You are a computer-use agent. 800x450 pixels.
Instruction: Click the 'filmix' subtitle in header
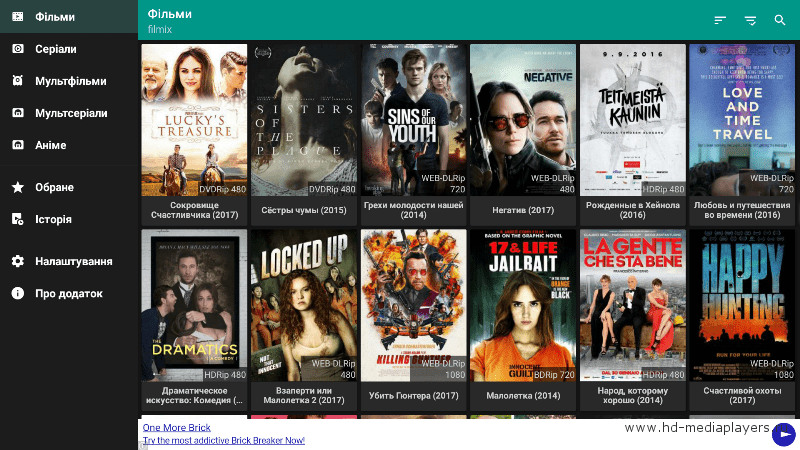160,30
